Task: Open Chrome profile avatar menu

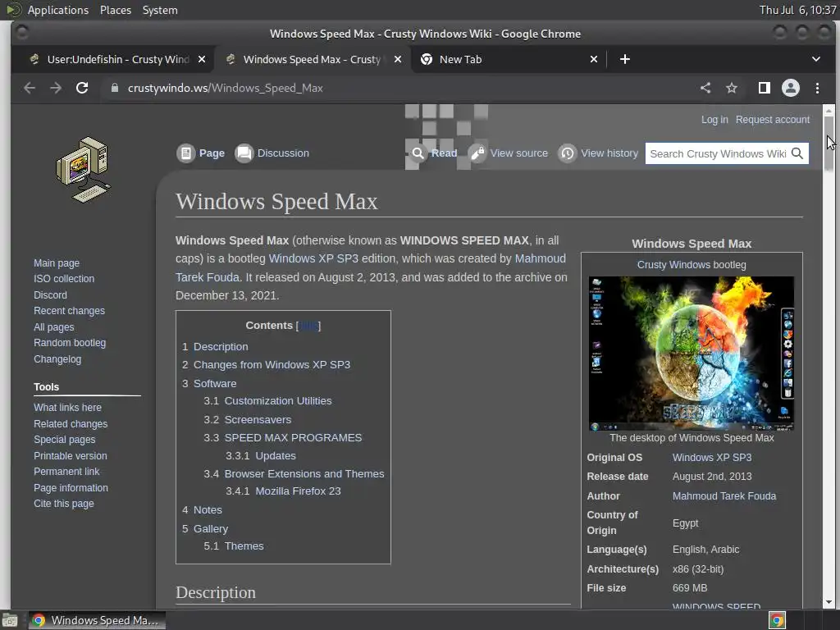Action: pyautogui.click(x=791, y=88)
